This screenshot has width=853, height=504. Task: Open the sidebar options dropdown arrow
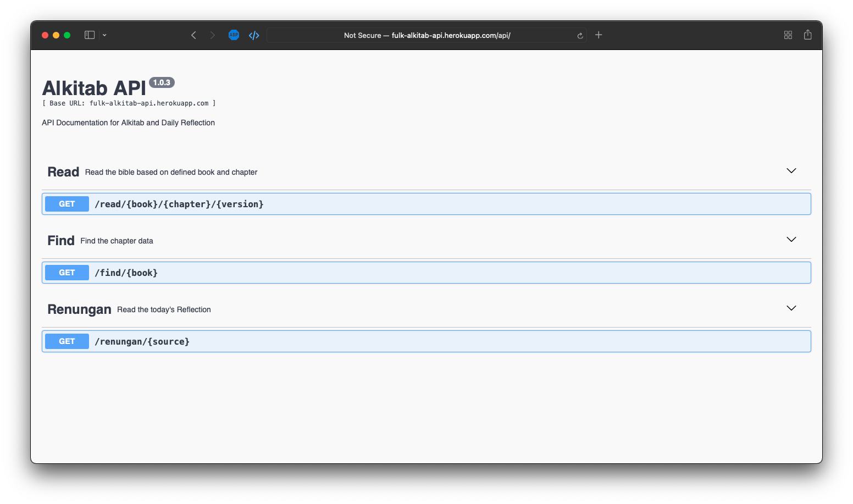pos(104,35)
